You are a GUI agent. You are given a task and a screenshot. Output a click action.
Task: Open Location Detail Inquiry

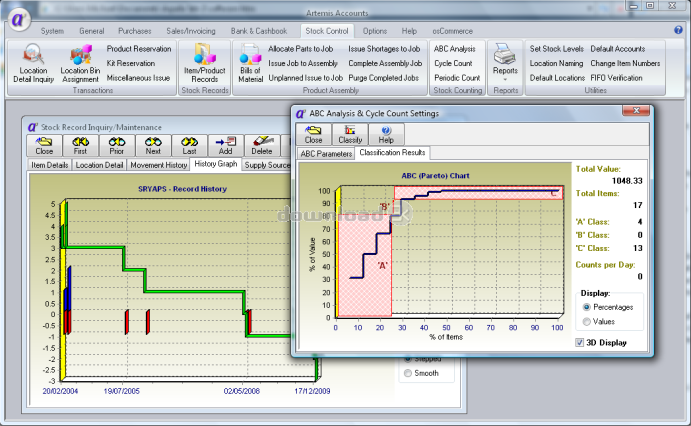click(x=33, y=63)
